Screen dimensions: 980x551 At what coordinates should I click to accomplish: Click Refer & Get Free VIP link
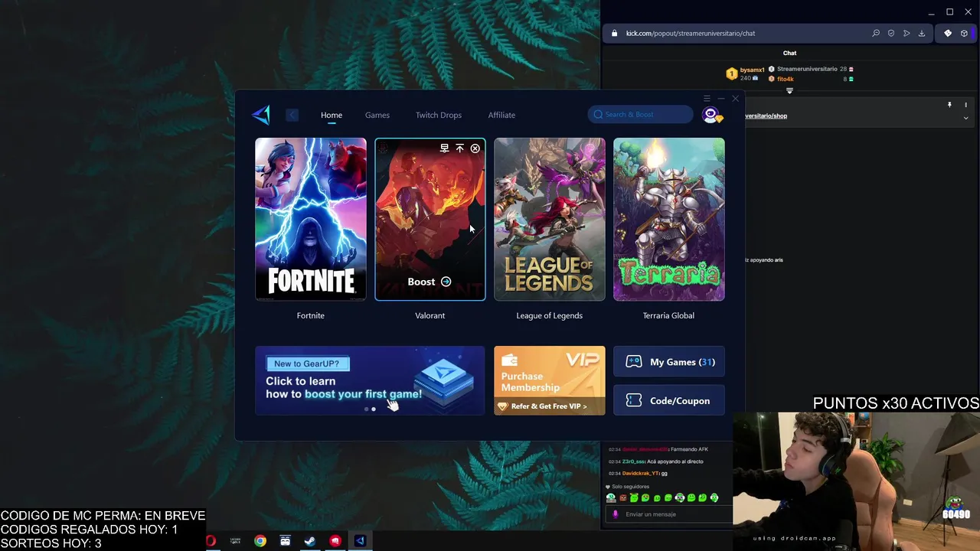coord(549,406)
